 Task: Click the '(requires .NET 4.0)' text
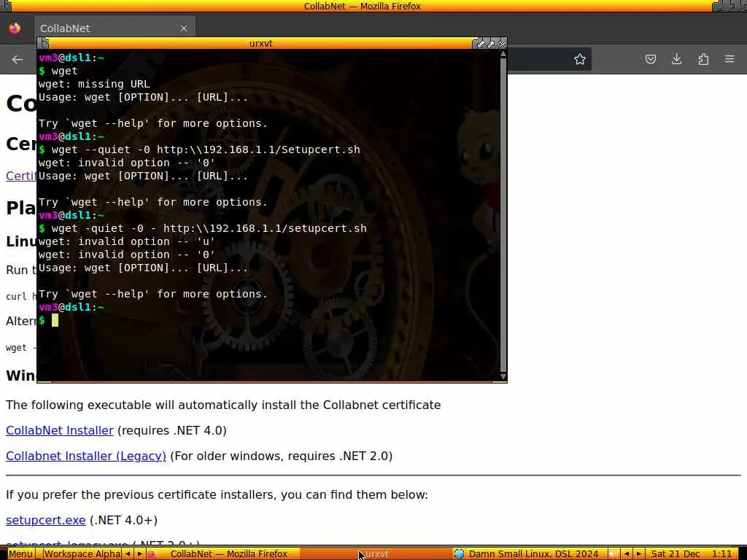(172, 430)
